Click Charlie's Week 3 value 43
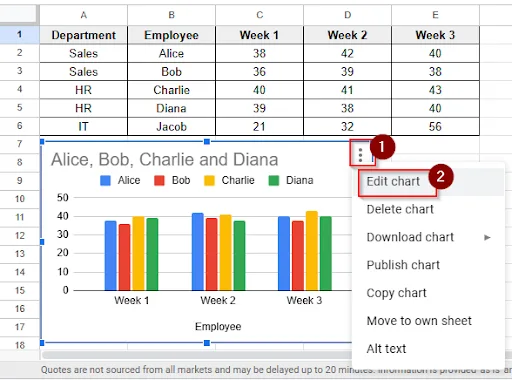Viewport: 512px width, 380px height. point(435,90)
